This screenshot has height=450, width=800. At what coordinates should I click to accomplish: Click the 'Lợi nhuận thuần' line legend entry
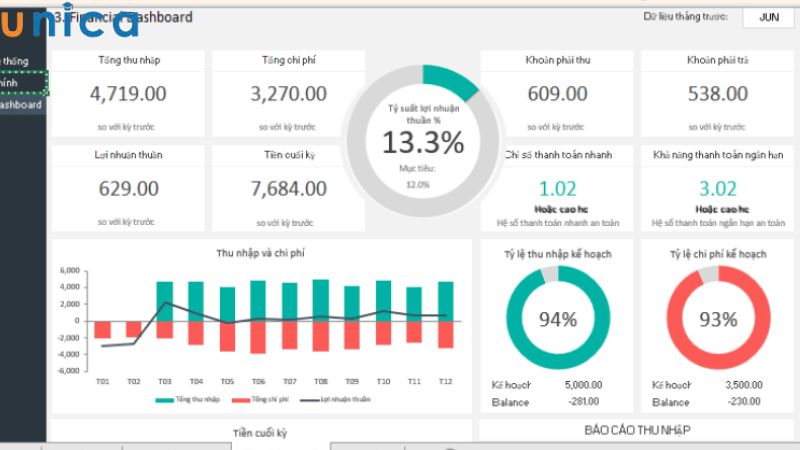tap(340, 400)
